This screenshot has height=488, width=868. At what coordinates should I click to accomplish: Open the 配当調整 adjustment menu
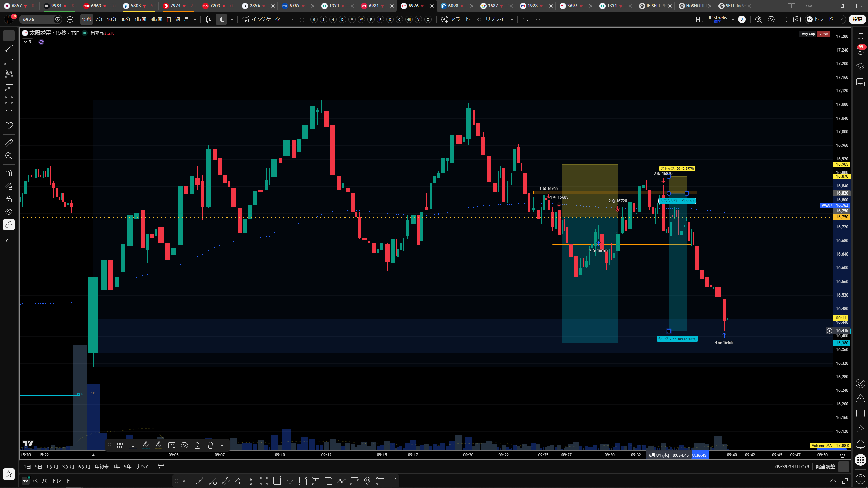click(825, 467)
